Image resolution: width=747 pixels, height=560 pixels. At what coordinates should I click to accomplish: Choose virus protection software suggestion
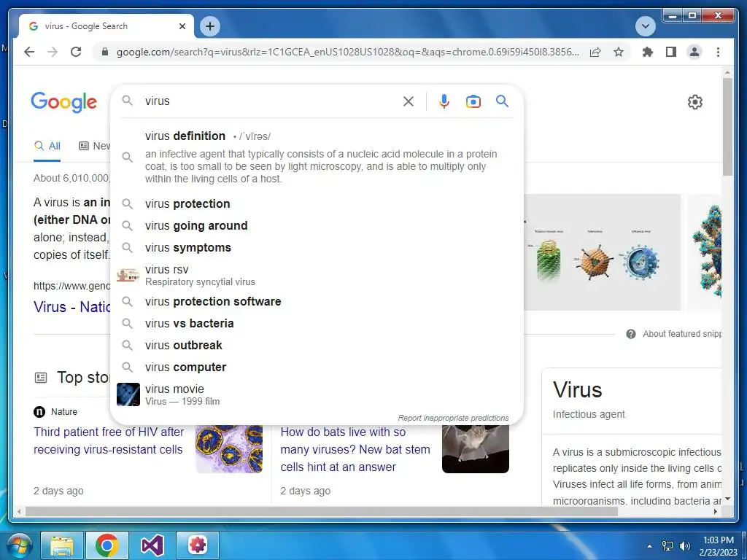tap(317, 301)
